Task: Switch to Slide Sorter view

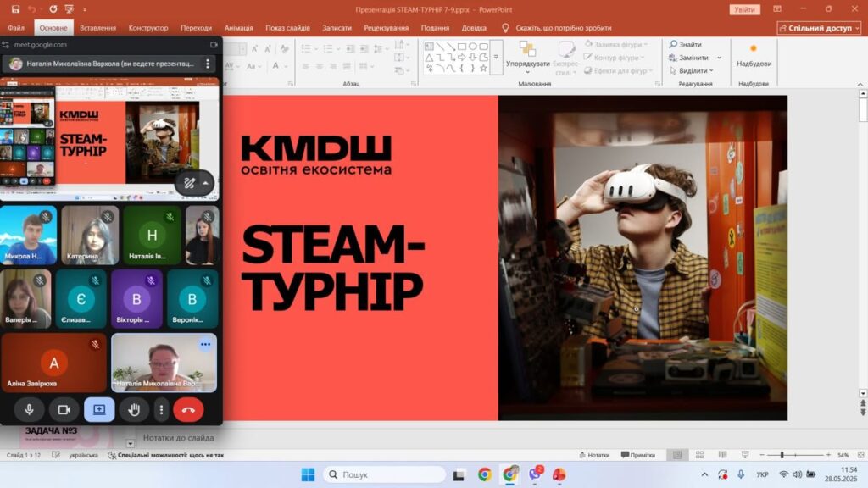Action: [699, 455]
